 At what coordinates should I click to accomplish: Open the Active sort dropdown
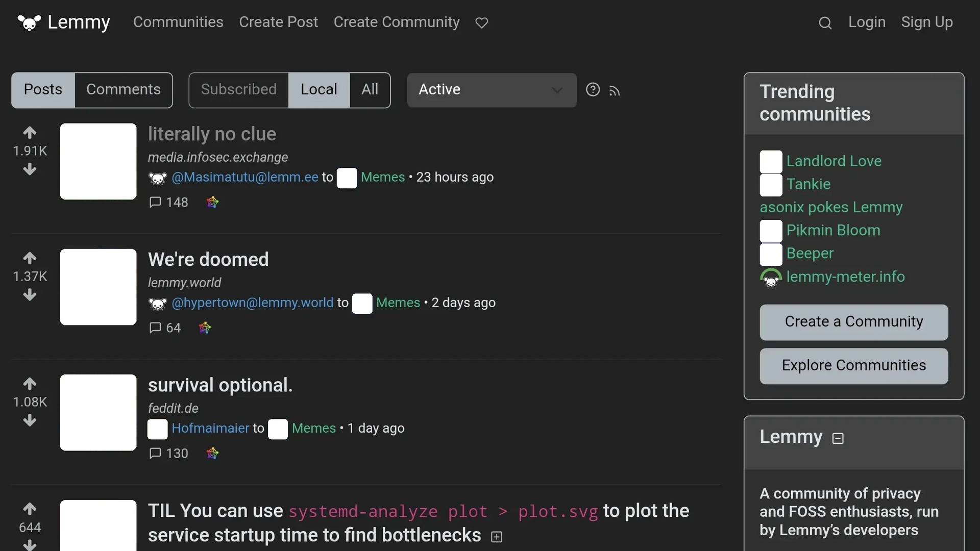click(491, 90)
